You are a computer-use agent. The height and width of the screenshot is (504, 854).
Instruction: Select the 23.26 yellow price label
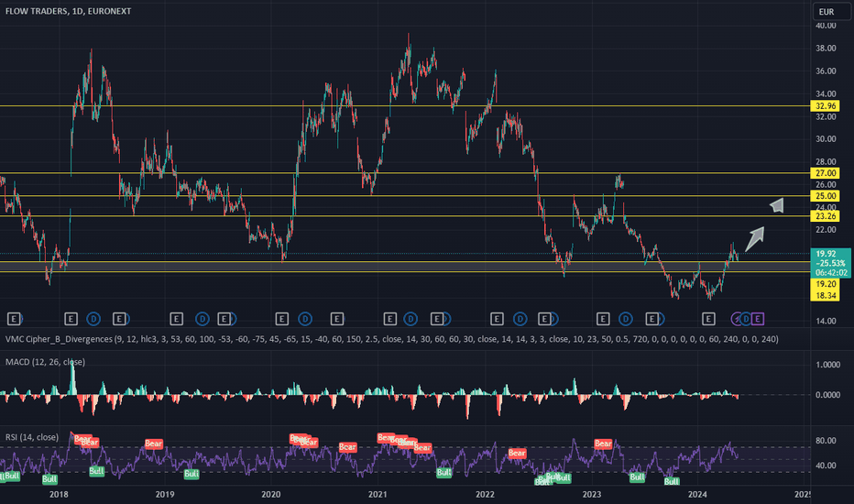click(826, 216)
